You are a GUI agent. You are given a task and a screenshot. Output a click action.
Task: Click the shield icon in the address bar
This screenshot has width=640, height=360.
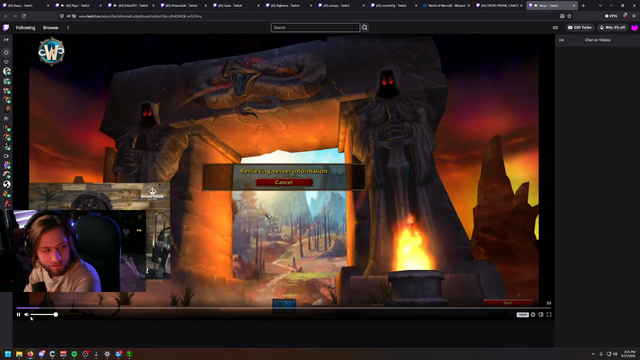[62, 16]
